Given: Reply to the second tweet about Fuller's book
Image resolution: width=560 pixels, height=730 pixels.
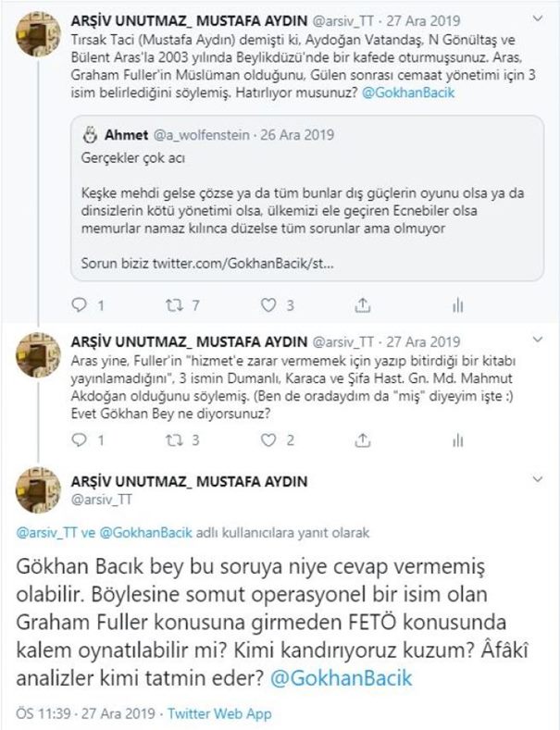Looking at the screenshot, I should point(80,439).
